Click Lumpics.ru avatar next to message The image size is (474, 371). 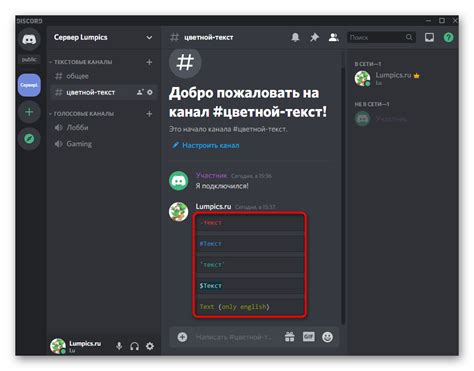point(179,211)
